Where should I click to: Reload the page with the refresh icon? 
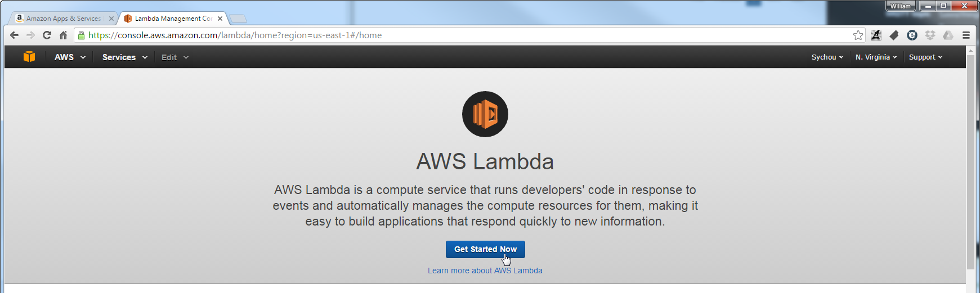click(47, 35)
